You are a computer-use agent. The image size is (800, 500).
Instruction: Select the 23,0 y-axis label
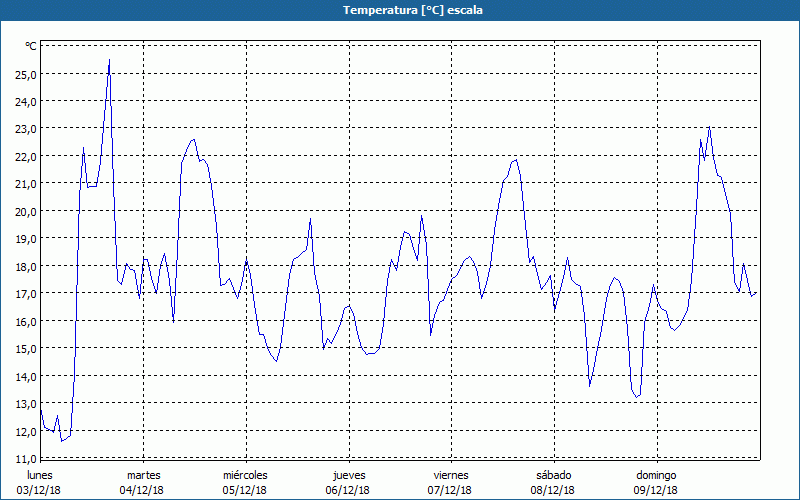click(26, 129)
